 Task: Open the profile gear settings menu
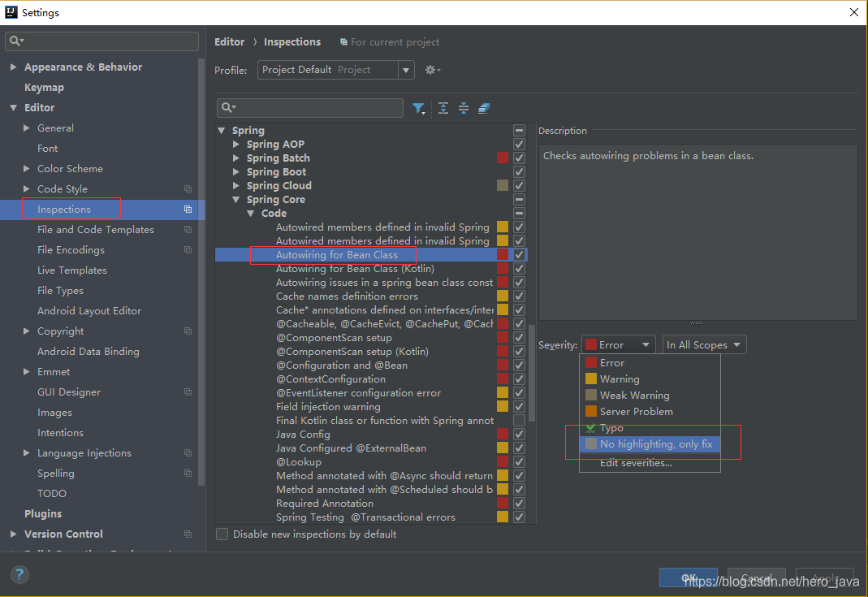[432, 70]
